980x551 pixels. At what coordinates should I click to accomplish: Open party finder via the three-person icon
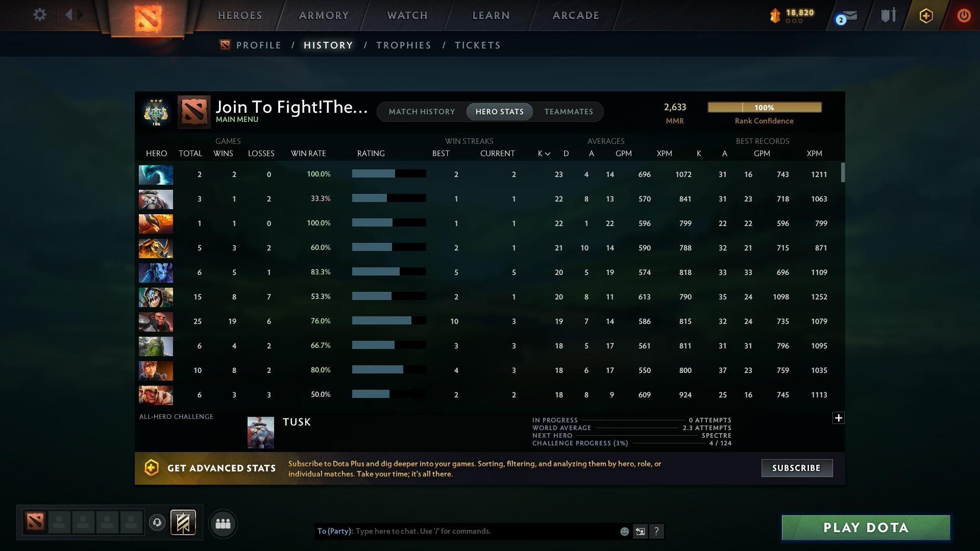223,523
